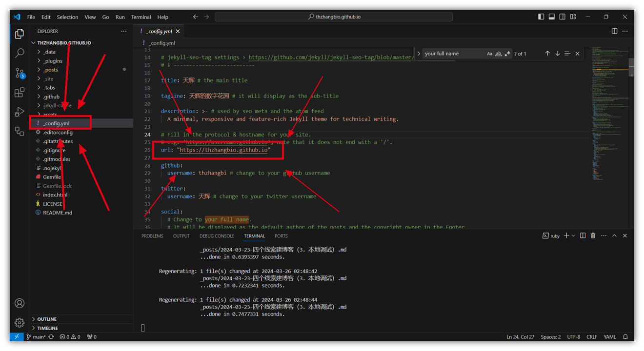Image resolution: width=644 pixels, height=351 pixels.
Task: Expand the _posts folder in Explorer
Action: point(50,70)
